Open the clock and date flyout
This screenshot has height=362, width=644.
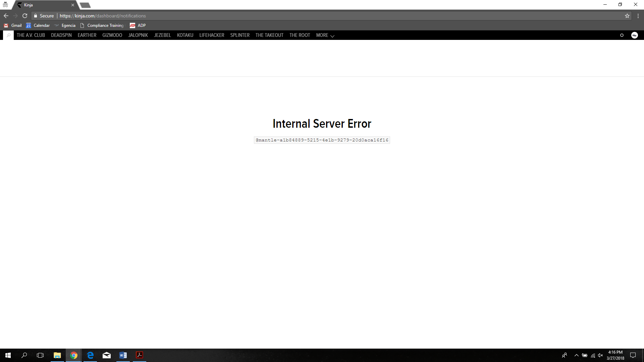tap(615, 355)
